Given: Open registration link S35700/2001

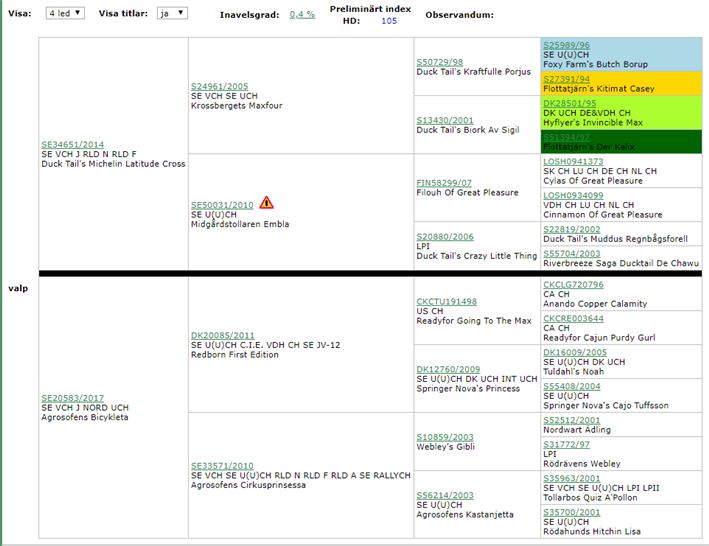Looking at the screenshot, I should click(572, 512).
